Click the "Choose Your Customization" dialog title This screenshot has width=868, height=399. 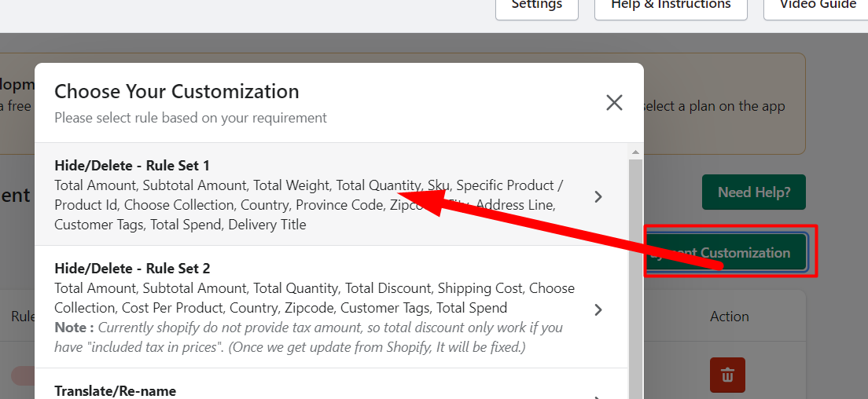click(177, 91)
